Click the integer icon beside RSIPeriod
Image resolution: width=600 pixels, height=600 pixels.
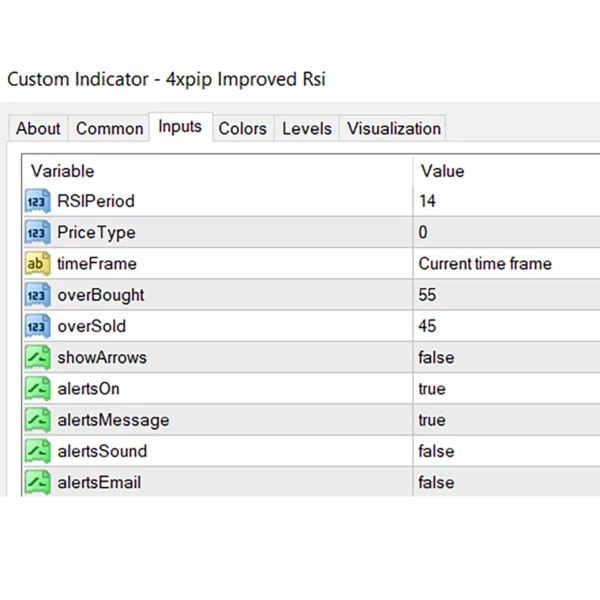[x=37, y=201]
